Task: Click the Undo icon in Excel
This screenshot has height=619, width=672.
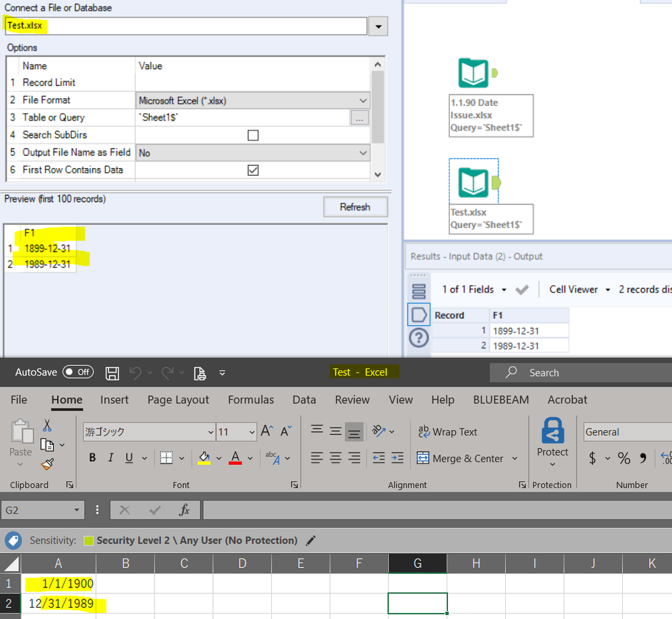Action: [x=135, y=373]
